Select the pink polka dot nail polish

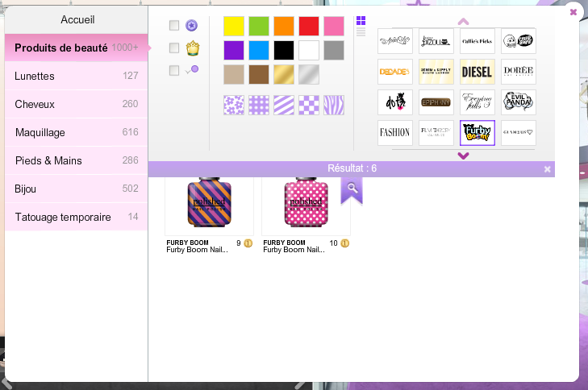[x=306, y=203]
